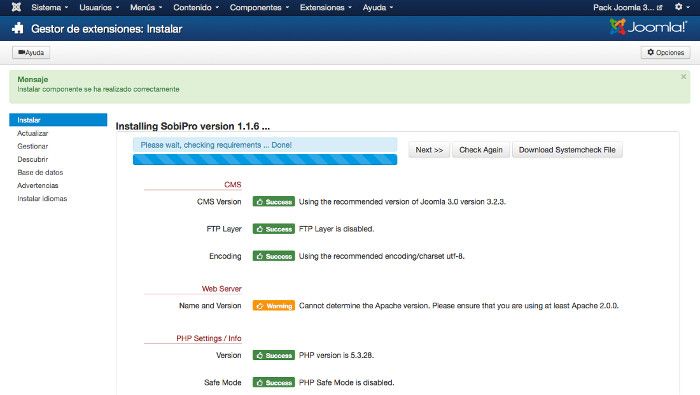700x395 pixels.
Task: Click 'Cannot determine the Apache version' message
Action: click(x=458, y=306)
